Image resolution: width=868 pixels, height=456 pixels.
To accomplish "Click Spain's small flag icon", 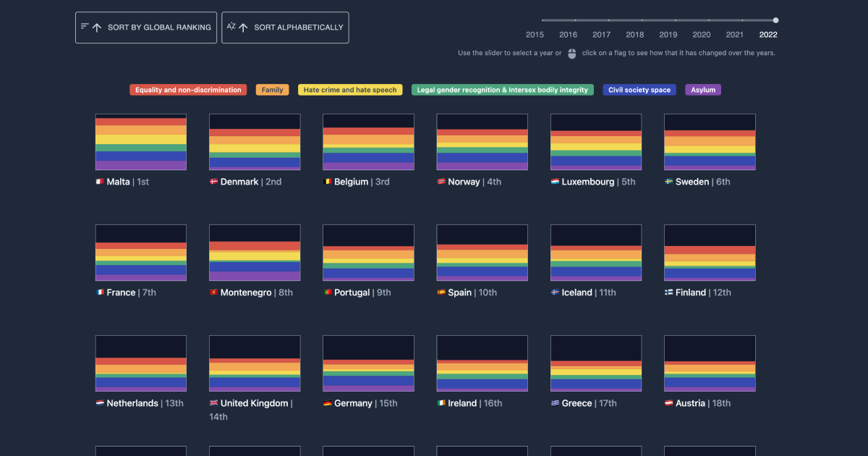I will click(441, 292).
